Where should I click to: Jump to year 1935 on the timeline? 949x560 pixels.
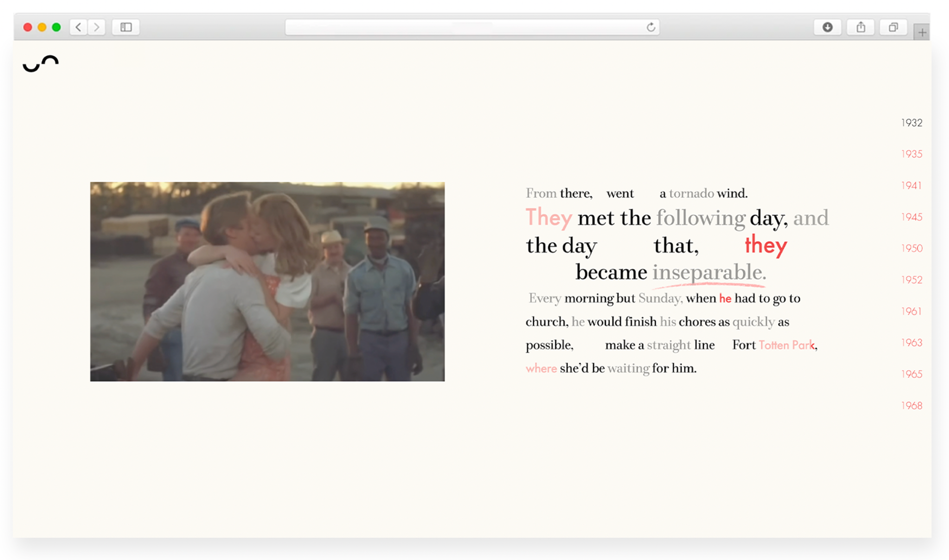pyautogui.click(x=911, y=154)
